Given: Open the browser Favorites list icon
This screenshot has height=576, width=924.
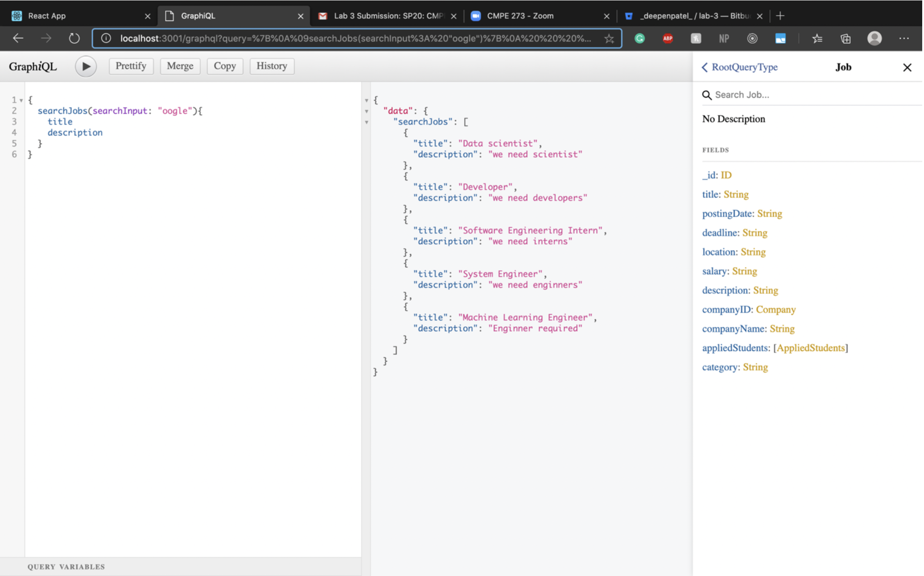Looking at the screenshot, I should click(x=817, y=39).
